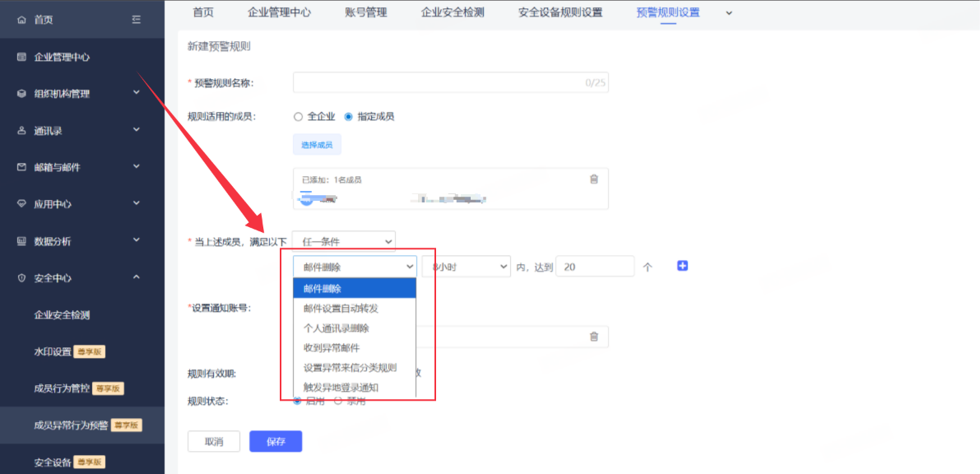The image size is (980, 474).
Task: Open the 8小时 time range dropdown
Action: pyautogui.click(x=467, y=267)
